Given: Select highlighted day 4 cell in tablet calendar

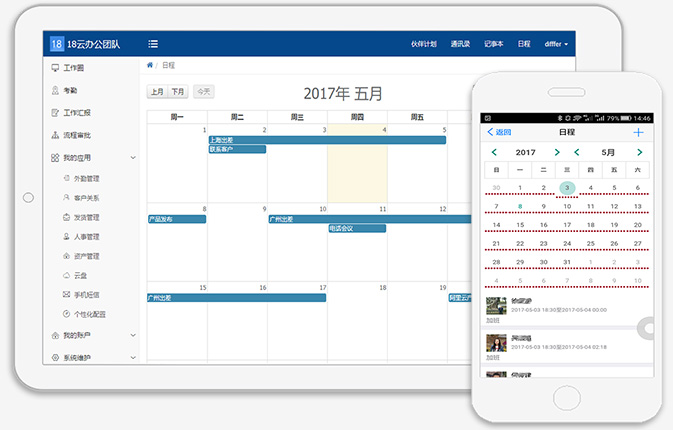Looking at the screenshot, I should coord(358,164).
